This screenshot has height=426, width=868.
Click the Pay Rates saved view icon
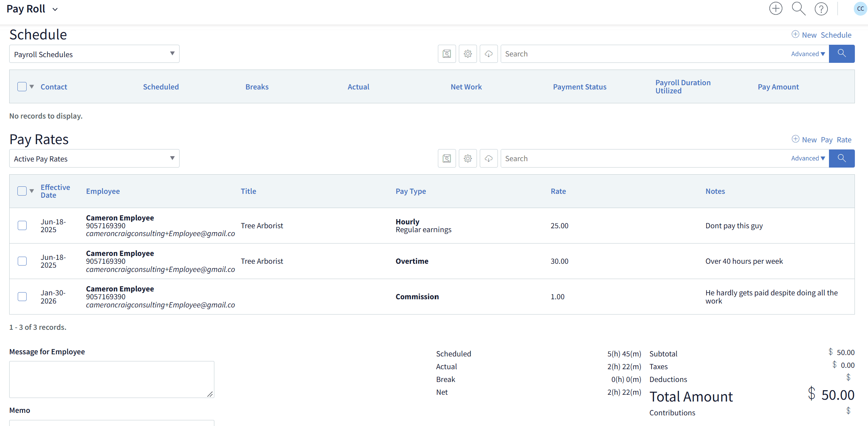click(x=447, y=158)
